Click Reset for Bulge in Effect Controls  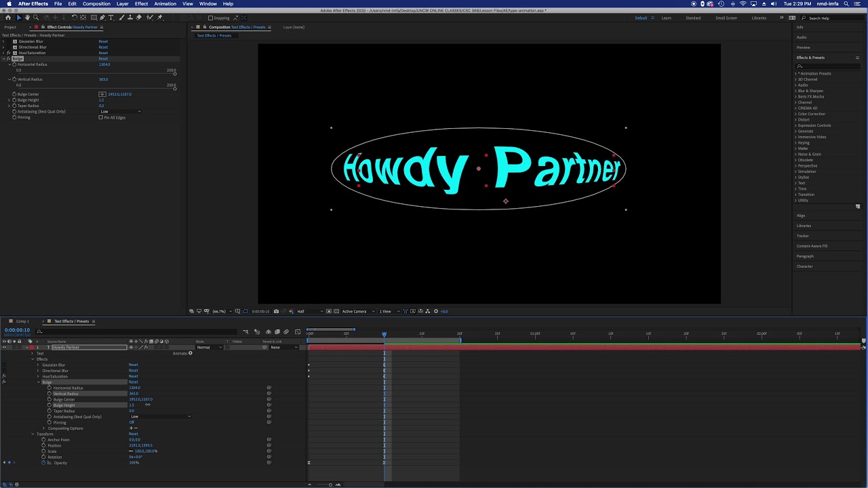click(x=103, y=59)
